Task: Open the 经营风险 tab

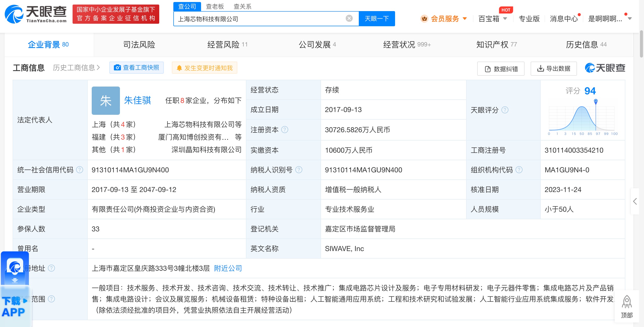Action: click(x=228, y=45)
